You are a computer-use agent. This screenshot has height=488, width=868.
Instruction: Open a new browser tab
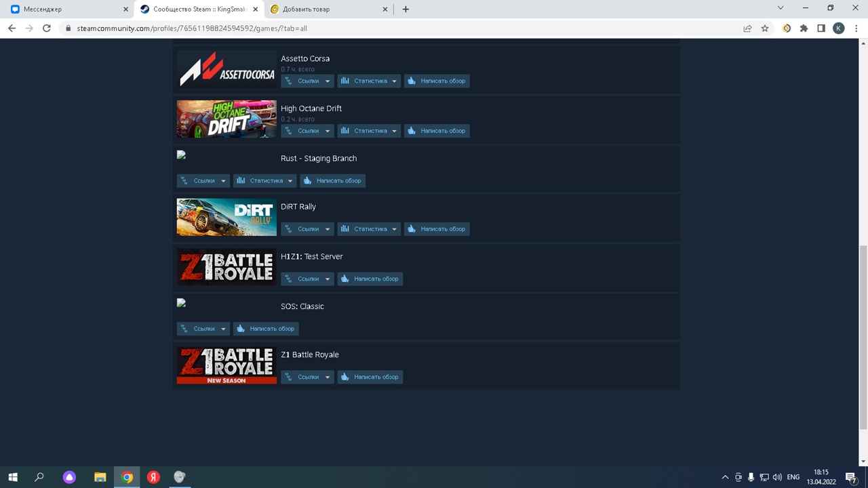pyautogui.click(x=406, y=9)
